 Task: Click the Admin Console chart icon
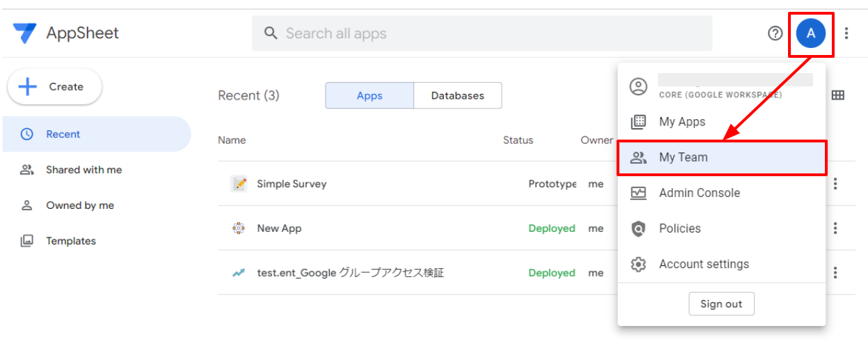click(x=638, y=193)
